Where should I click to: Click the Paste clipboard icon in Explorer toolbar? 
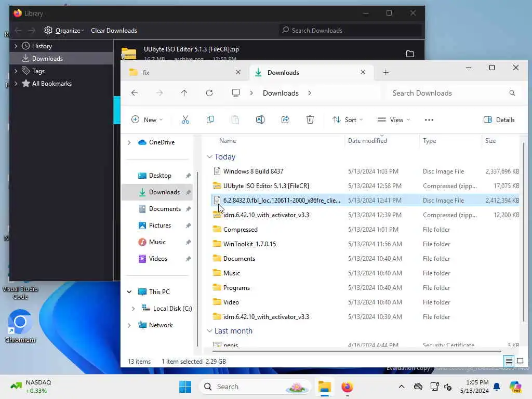coord(235,120)
